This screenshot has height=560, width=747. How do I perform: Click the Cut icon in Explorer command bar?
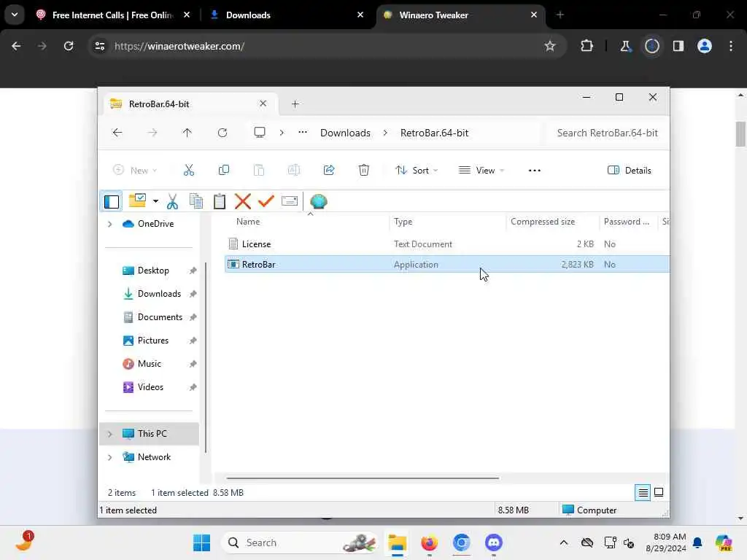pos(189,170)
